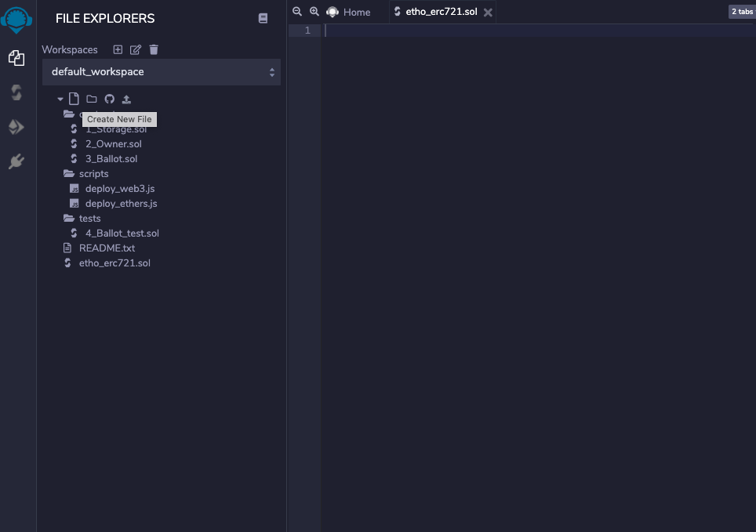
Task: Open deploy_web3.js script
Action: click(x=120, y=188)
